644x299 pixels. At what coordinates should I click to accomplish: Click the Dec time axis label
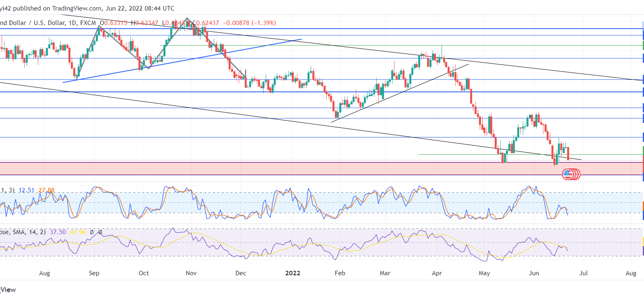[241, 273]
